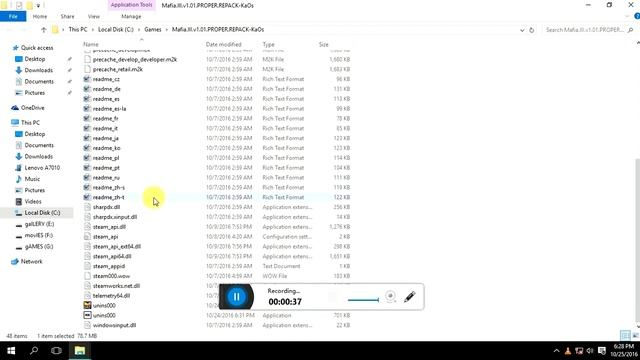Select the readme_cz file icon
The height and width of the screenshot is (360, 640).
[87, 79]
